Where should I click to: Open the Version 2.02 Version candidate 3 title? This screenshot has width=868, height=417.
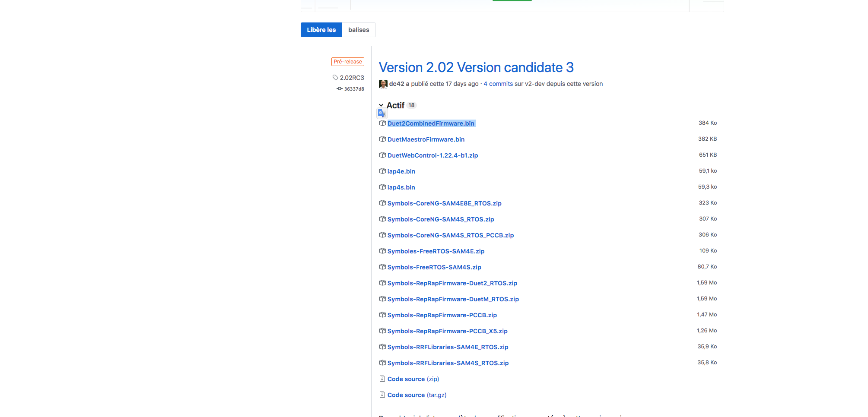click(x=476, y=67)
